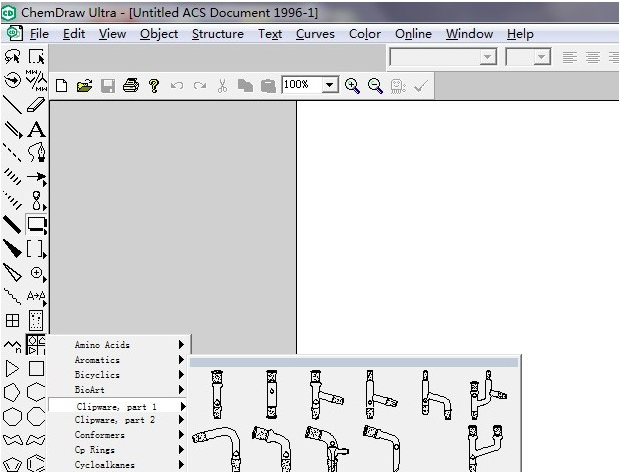Select the Lasso tool
The width and height of the screenshot is (620, 476).
tap(13, 57)
